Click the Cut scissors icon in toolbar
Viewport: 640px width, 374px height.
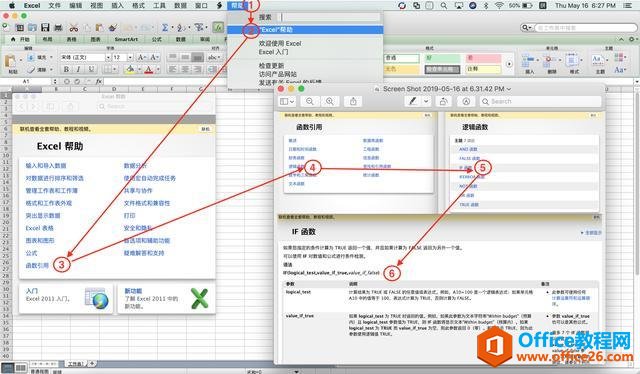tap(73, 28)
